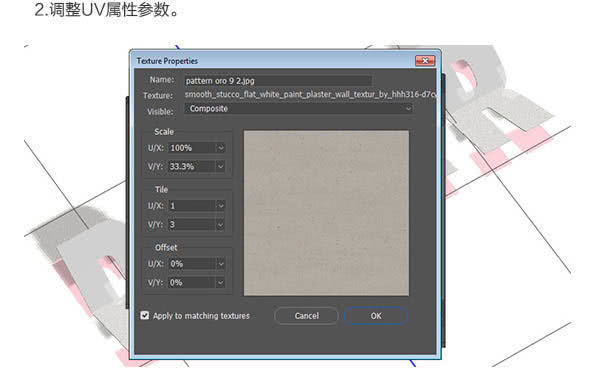Edit the texture Name field
Viewport: 600px width, 387px height.
point(278,81)
